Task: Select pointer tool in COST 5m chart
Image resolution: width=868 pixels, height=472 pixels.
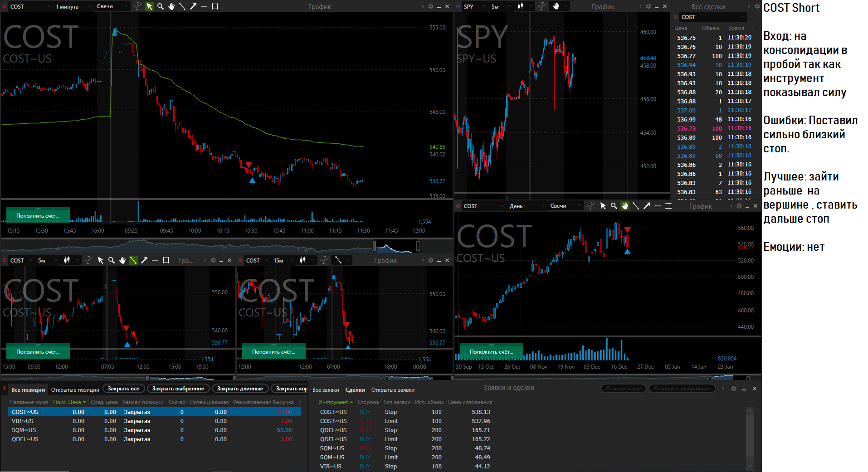Action: [x=101, y=260]
